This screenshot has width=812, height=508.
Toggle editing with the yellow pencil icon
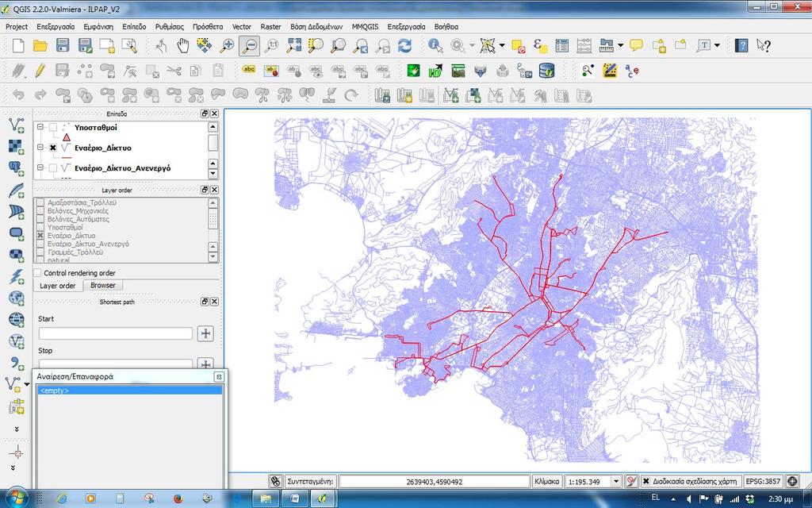click(40, 71)
